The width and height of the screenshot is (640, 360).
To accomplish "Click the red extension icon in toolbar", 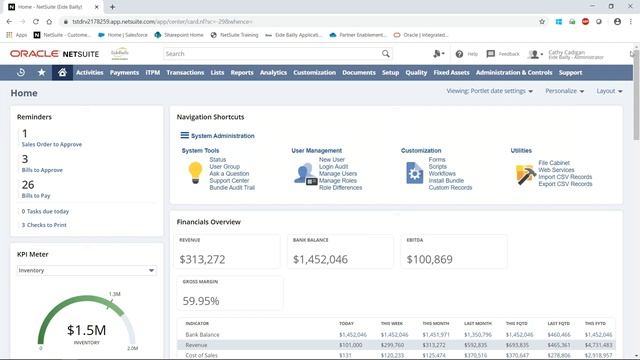I will pyautogui.click(x=585, y=22).
